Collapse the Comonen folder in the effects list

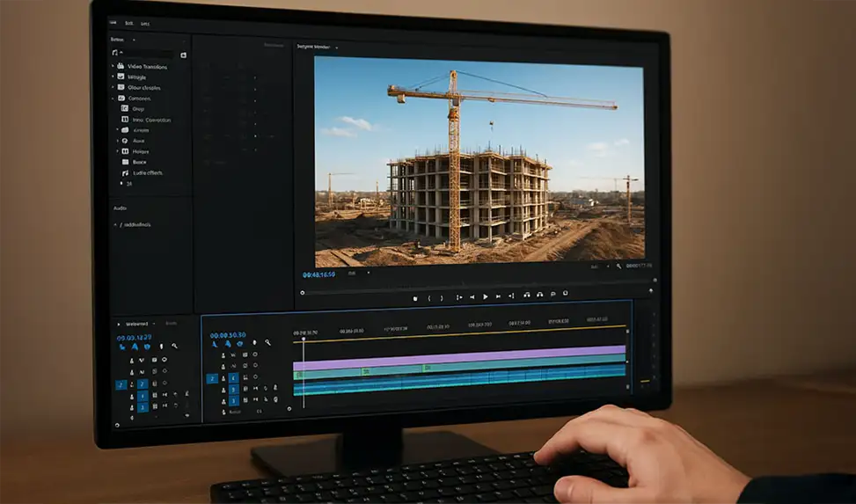pyautogui.click(x=113, y=99)
